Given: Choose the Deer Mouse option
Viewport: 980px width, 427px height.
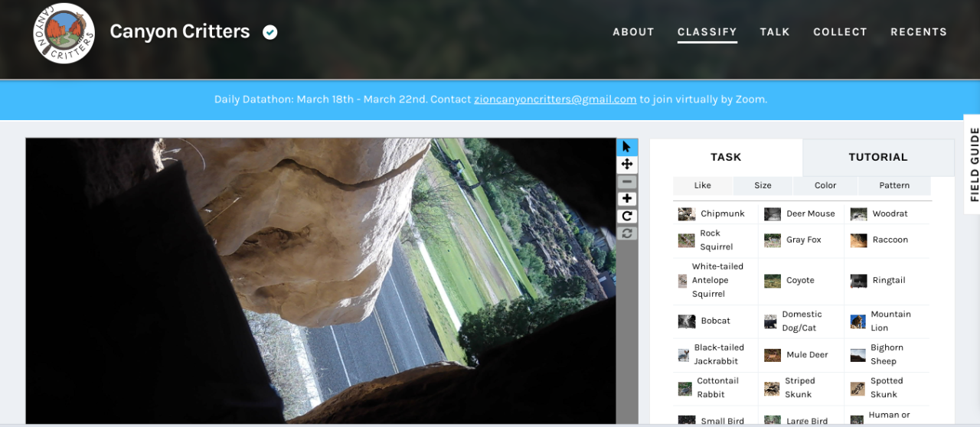Looking at the screenshot, I should 801,213.
